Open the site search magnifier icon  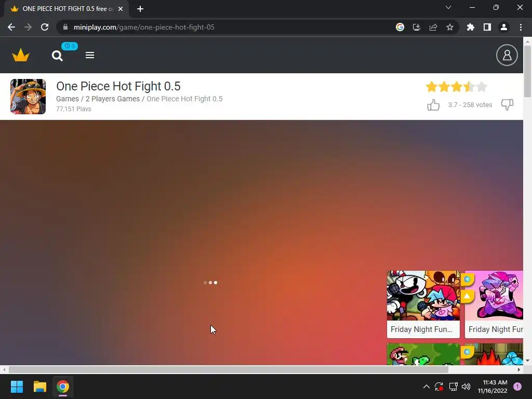tap(57, 56)
